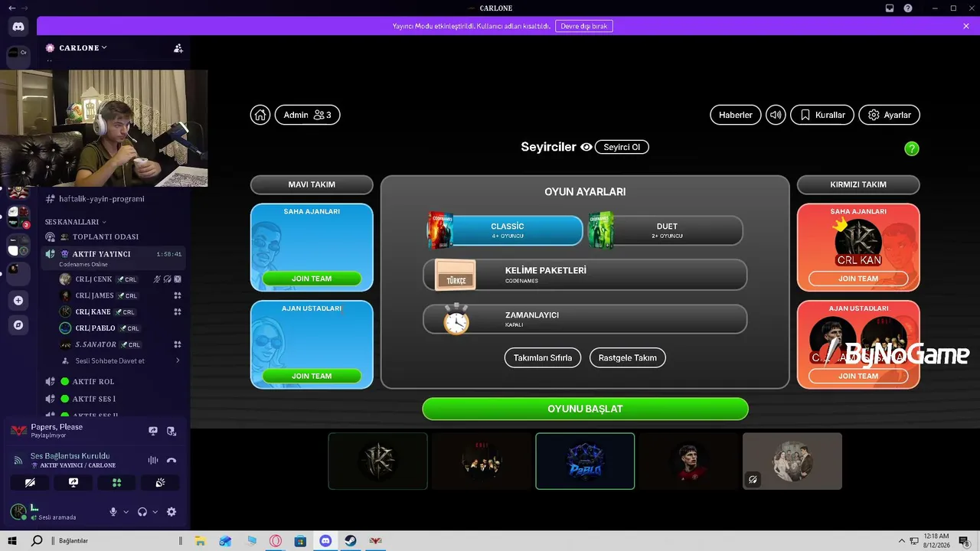The width and height of the screenshot is (980, 551).
Task: Open the green help question mark
Action: click(911, 148)
